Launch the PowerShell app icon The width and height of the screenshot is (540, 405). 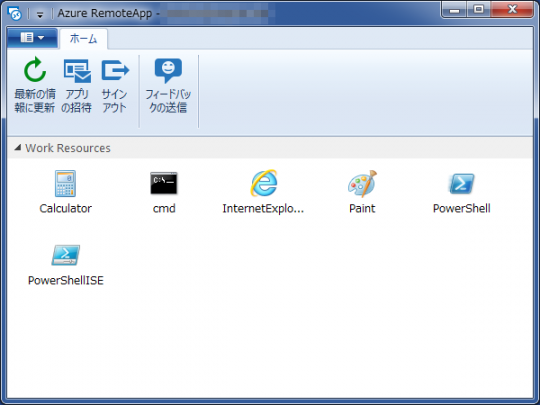pyautogui.click(x=461, y=184)
